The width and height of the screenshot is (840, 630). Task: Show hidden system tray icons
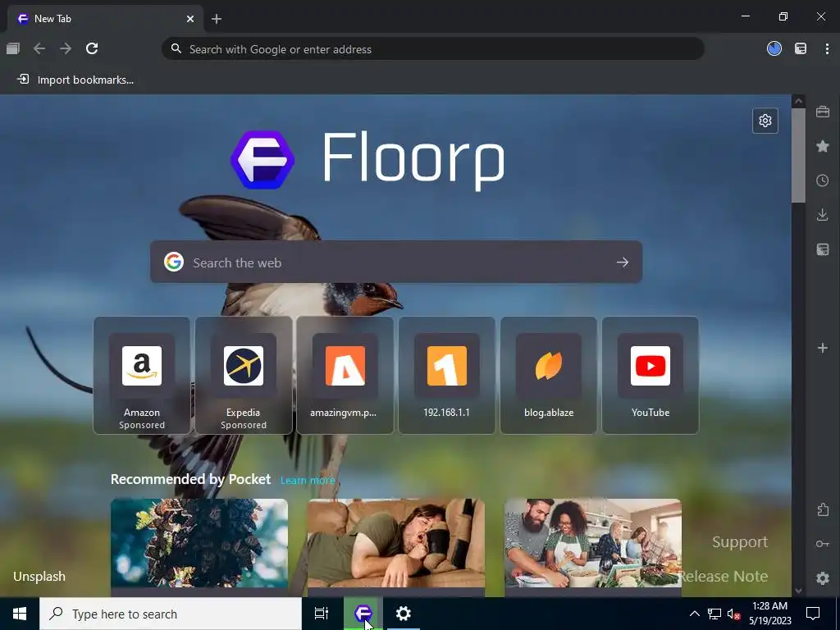tap(694, 614)
